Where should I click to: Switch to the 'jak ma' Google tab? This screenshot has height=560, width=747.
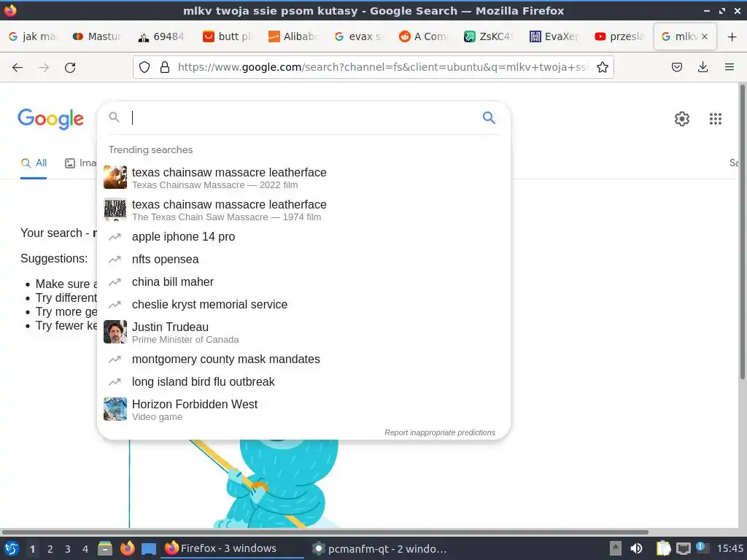[32, 36]
